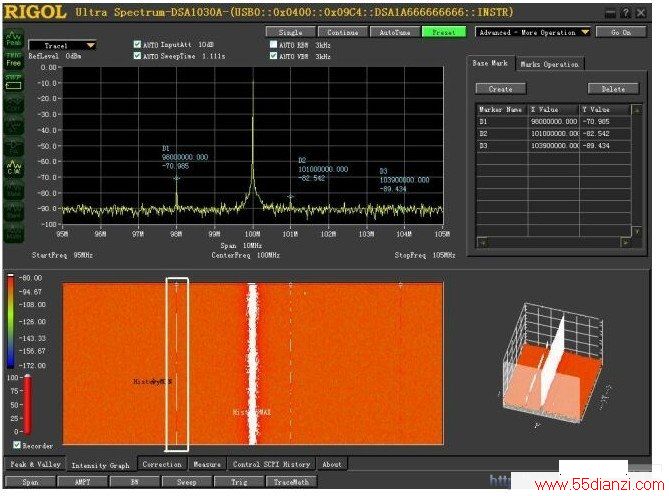This screenshot has height=496, width=669.
Task: Click the Y Value column header
Action: click(x=605, y=110)
